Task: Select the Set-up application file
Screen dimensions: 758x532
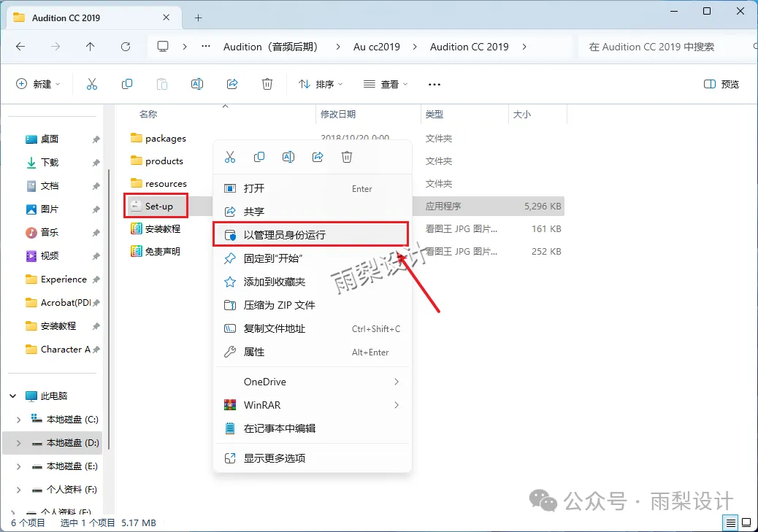Action: pyautogui.click(x=152, y=207)
